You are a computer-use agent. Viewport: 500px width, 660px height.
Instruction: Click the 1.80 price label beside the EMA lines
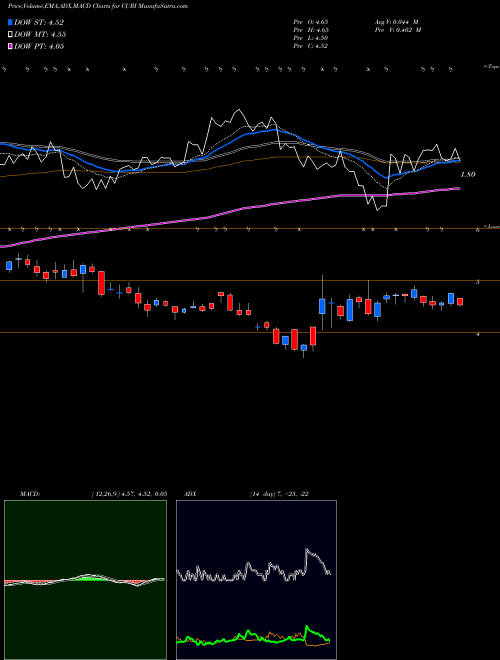click(x=468, y=174)
